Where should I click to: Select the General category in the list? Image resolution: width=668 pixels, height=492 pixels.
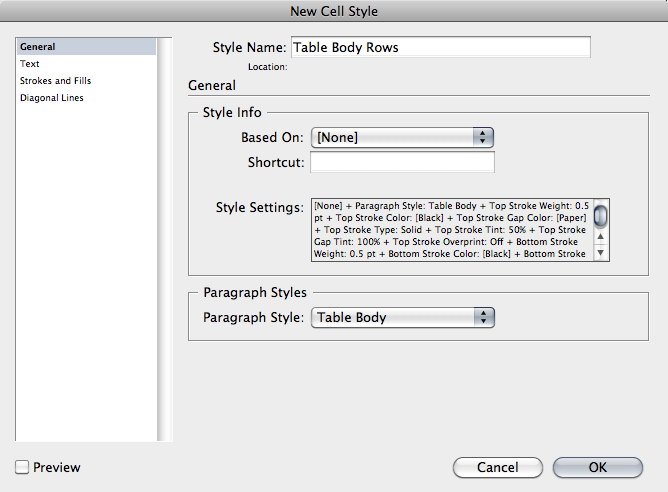point(86,46)
